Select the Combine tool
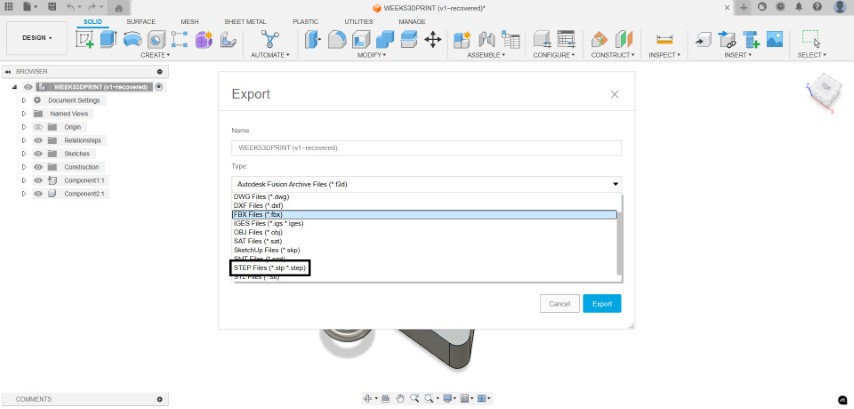The width and height of the screenshot is (854, 409). (385, 39)
